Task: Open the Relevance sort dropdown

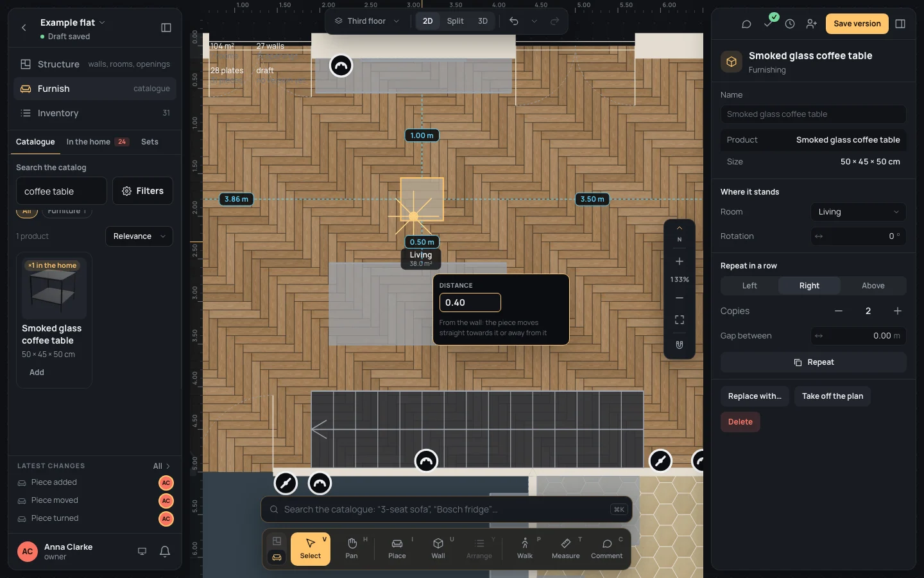Action: tap(139, 236)
